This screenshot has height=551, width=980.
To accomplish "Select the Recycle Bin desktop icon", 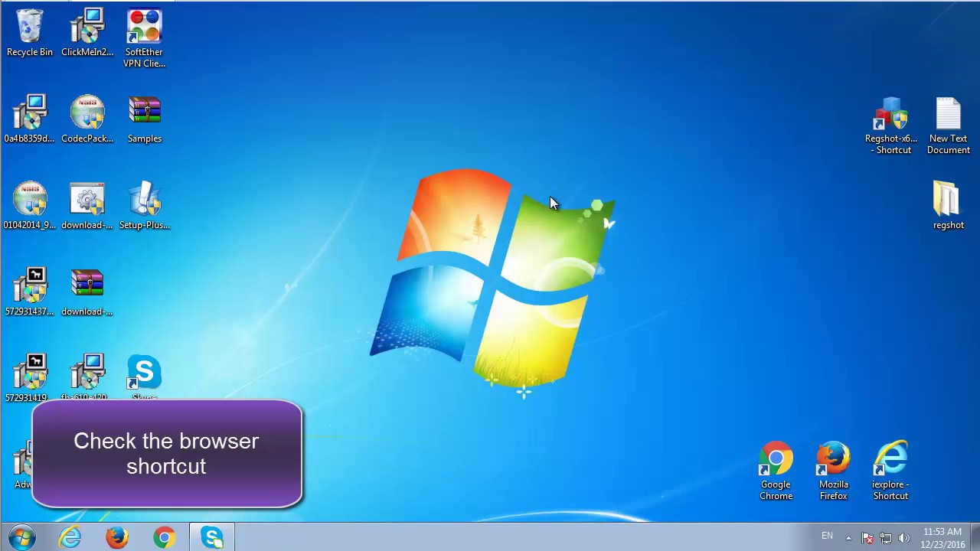I will [x=29, y=33].
